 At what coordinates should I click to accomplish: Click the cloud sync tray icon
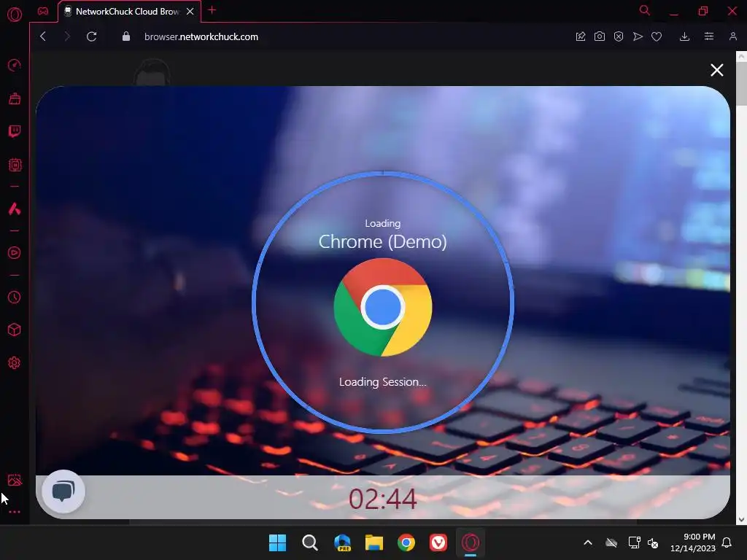[611, 542]
